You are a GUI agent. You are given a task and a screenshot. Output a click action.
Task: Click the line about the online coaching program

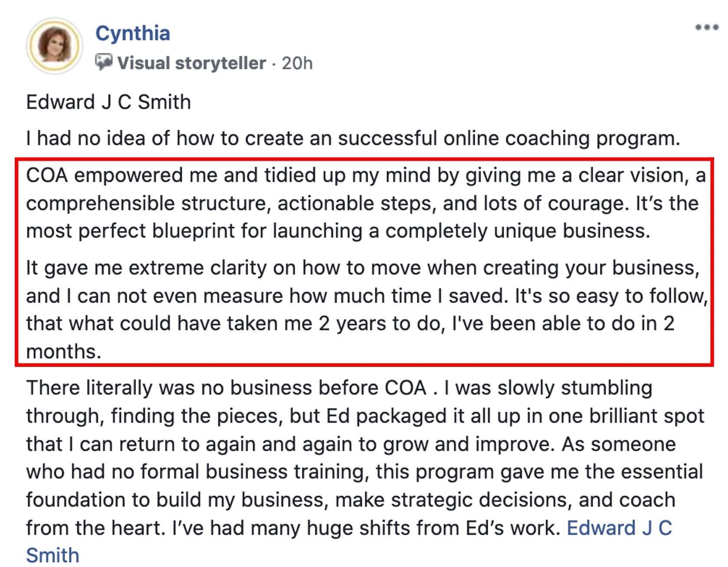[353, 138]
